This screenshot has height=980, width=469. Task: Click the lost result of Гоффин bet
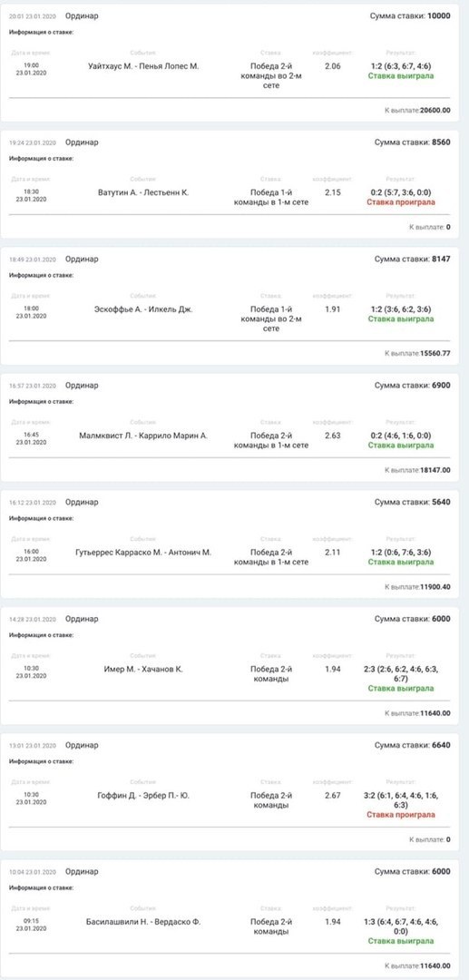tap(401, 814)
